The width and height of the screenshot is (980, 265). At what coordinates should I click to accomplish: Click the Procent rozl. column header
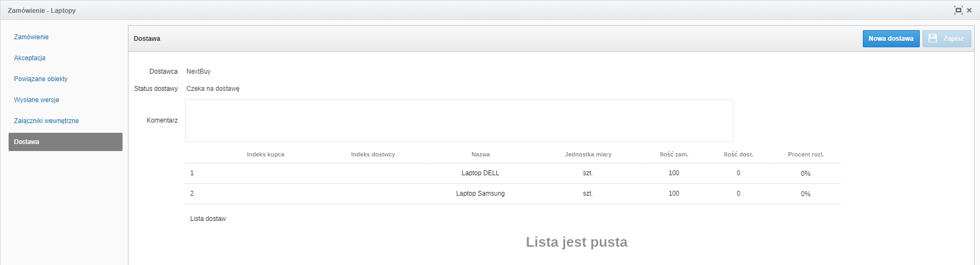click(x=805, y=154)
